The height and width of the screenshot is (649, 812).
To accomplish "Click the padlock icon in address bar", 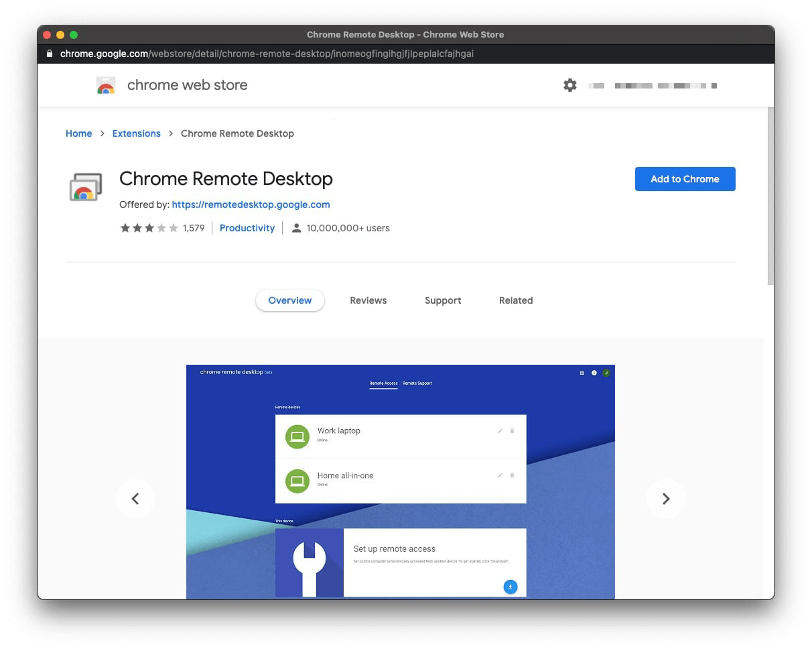I will click(x=50, y=54).
